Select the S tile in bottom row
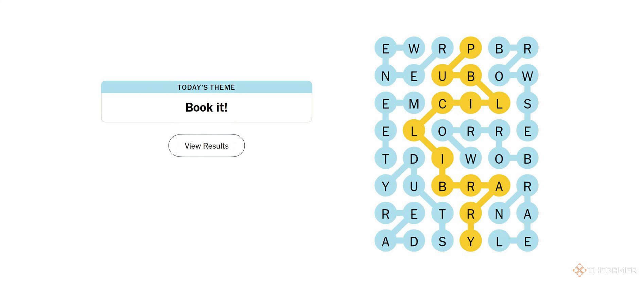644x284 pixels. [x=442, y=241]
